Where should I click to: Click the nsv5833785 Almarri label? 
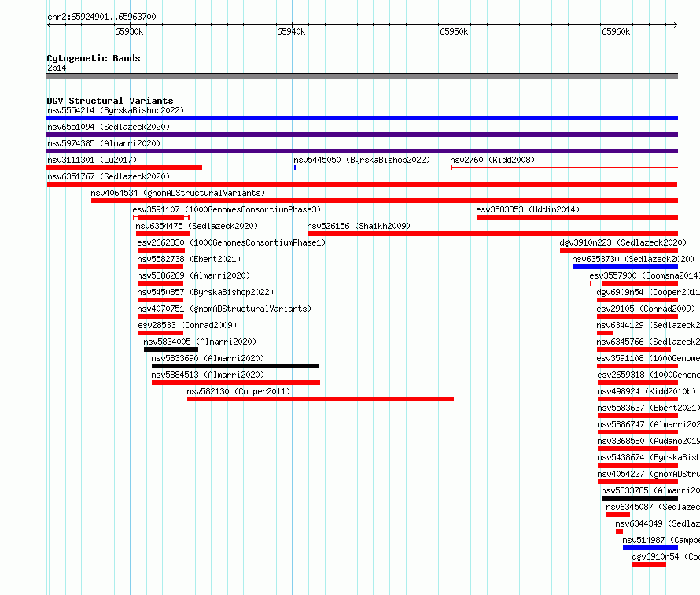(650, 490)
